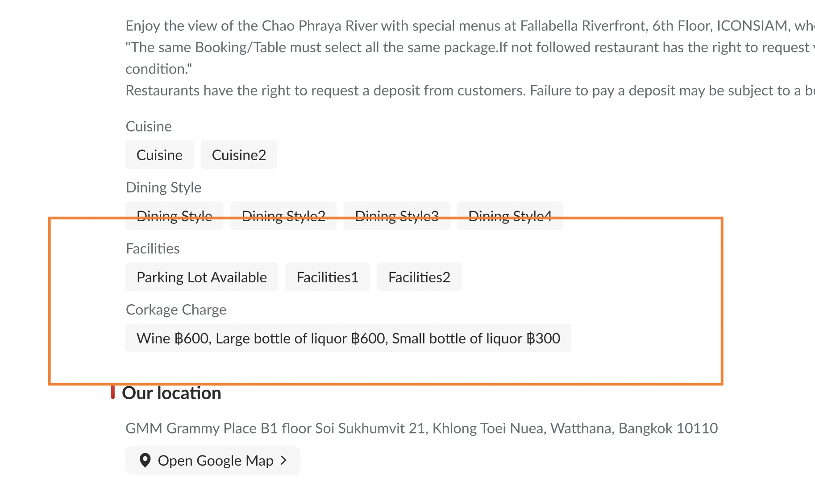
Task: Click the chevron arrow beside Open Google Map
Action: click(284, 460)
